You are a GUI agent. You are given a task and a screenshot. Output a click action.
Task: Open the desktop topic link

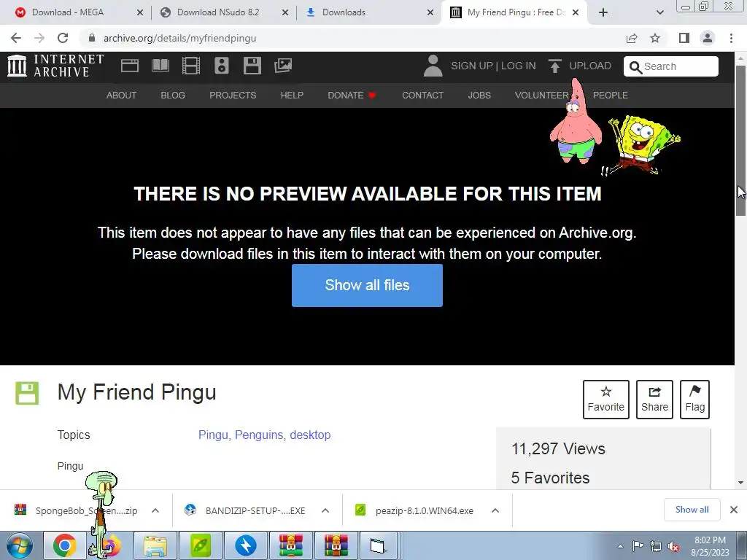310,435
